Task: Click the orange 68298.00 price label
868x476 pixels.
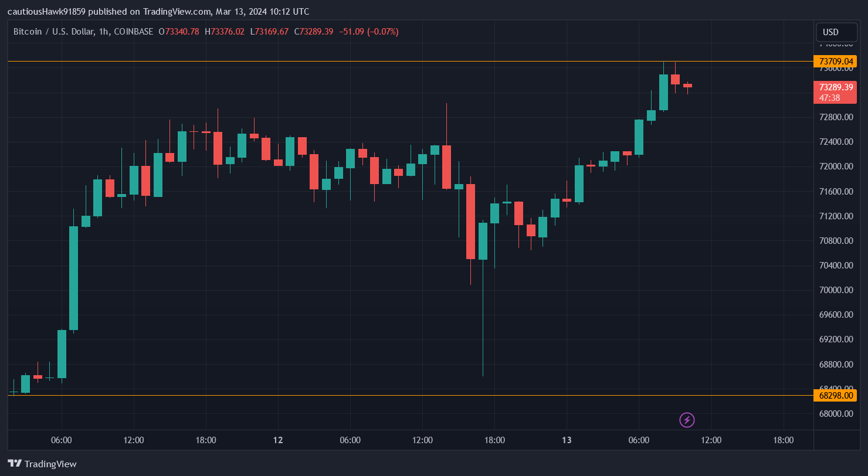Action: [835, 396]
